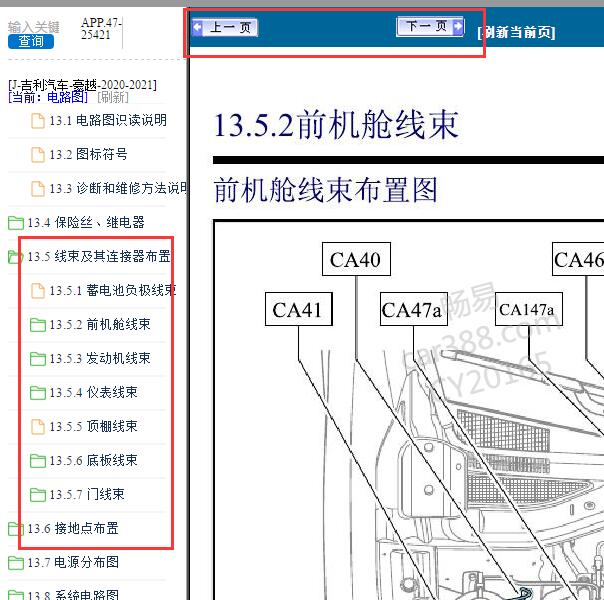
Task: Open 13.1 电路图识读说明 page
Action: (x=108, y=120)
